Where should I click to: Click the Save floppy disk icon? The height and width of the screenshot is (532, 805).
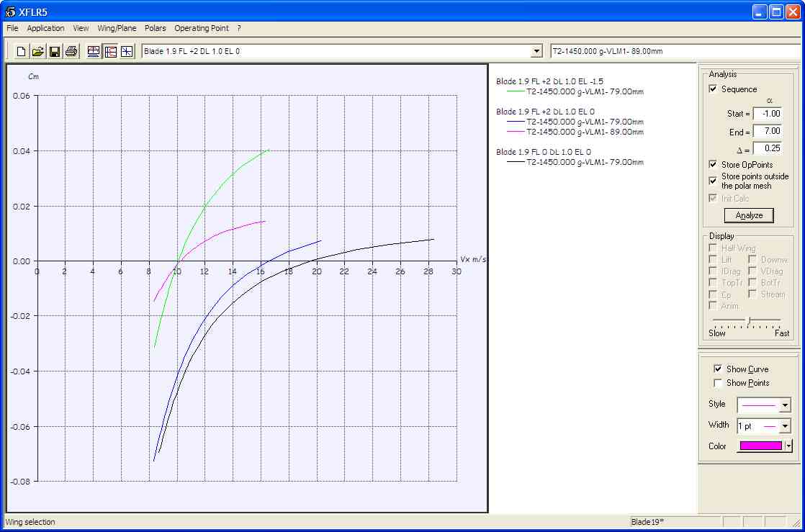click(x=55, y=51)
